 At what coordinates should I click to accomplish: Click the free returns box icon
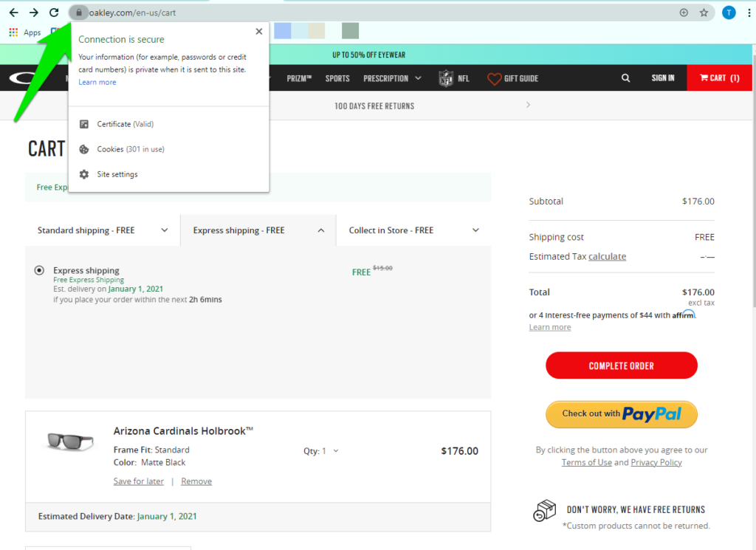click(544, 510)
